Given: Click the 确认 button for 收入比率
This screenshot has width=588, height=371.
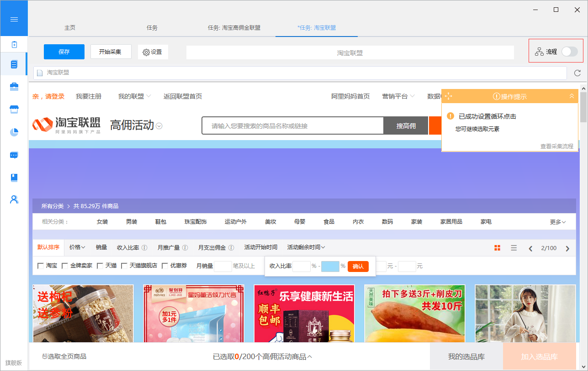Looking at the screenshot, I should point(358,266).
